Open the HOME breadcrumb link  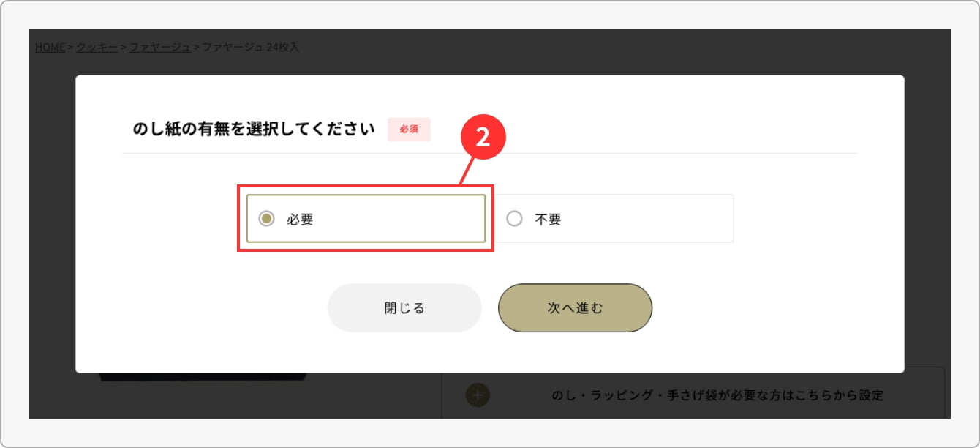click(x=50, y=47)
